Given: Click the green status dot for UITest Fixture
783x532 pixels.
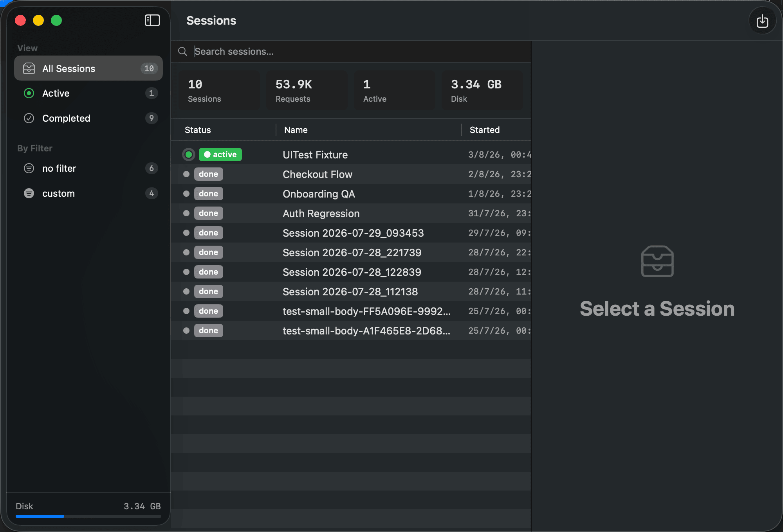Looking at the screenshot, I should 189,155.
